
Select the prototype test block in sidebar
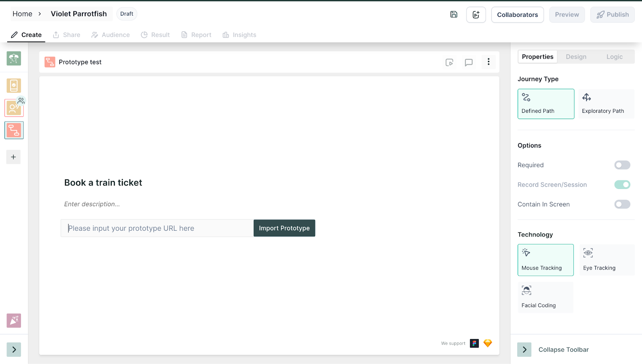(14, 130)
